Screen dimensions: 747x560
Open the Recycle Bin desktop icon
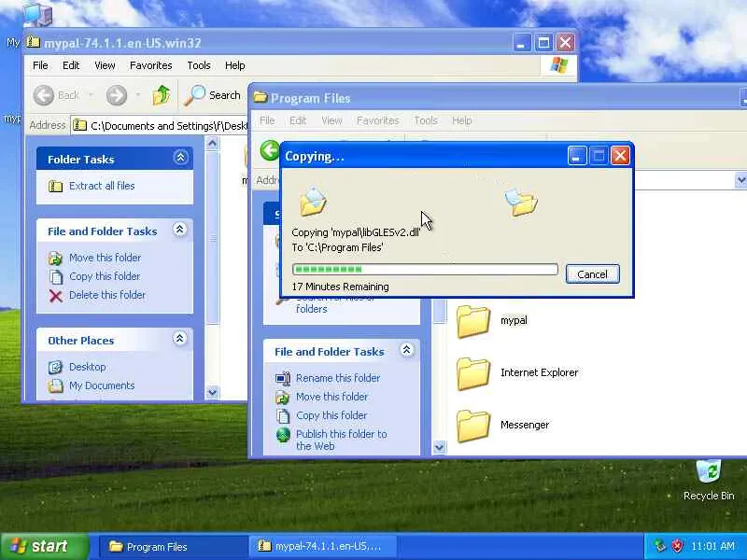pos(709,480)
